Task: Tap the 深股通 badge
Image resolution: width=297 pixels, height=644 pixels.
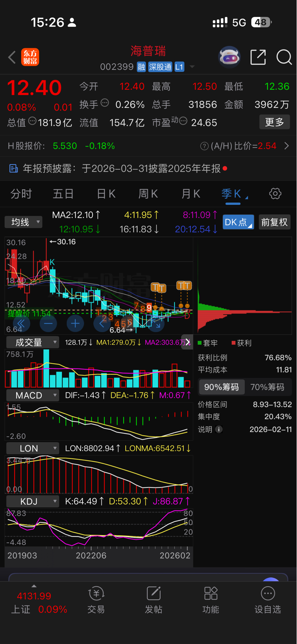Action: coord(160,67)
